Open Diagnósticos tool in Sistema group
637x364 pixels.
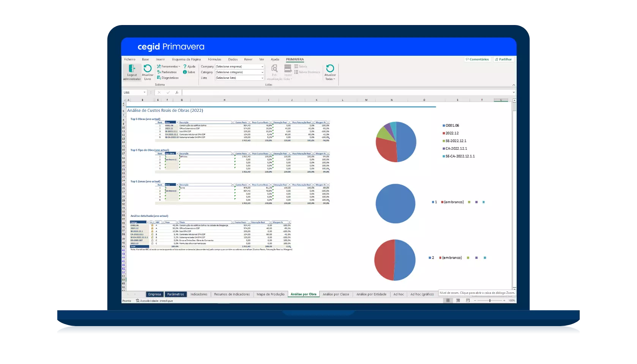(159, 78)
